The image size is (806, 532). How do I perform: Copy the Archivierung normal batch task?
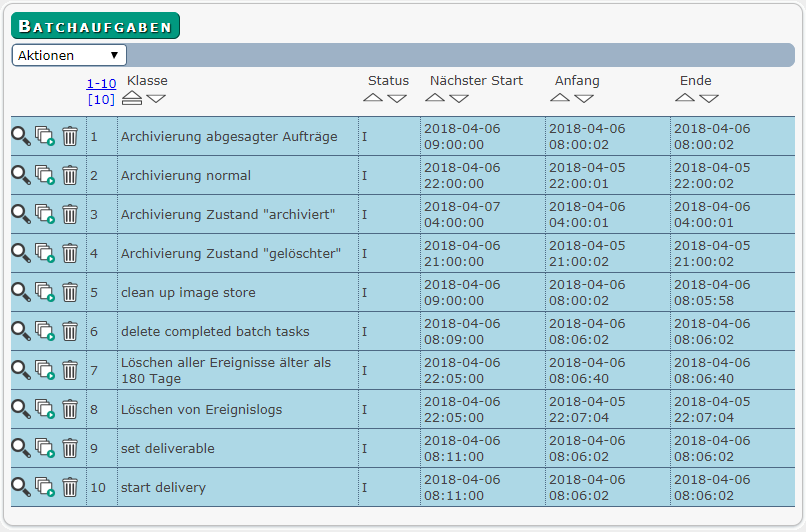click(45, 175)
